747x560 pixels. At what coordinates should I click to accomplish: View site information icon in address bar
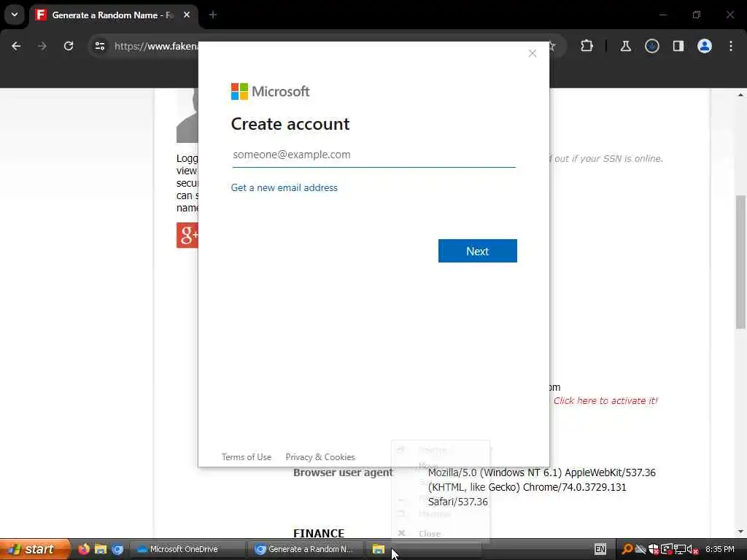(100, 46)
